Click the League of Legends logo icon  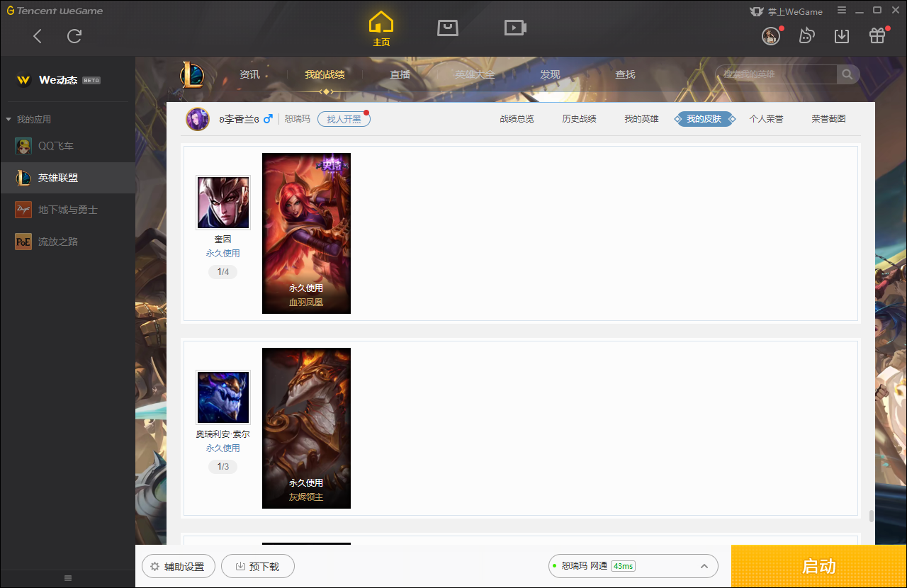[192, 74]
